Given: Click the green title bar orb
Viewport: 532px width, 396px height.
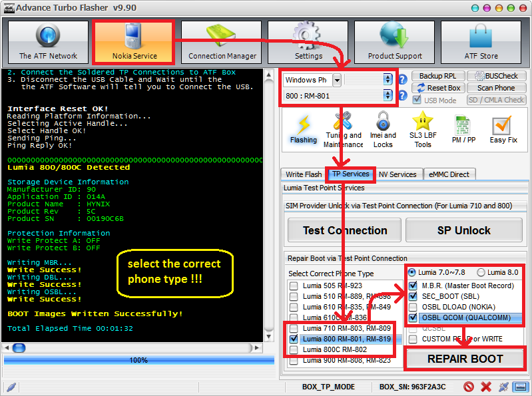Looking at the screenshot, I should coord(511,8).
